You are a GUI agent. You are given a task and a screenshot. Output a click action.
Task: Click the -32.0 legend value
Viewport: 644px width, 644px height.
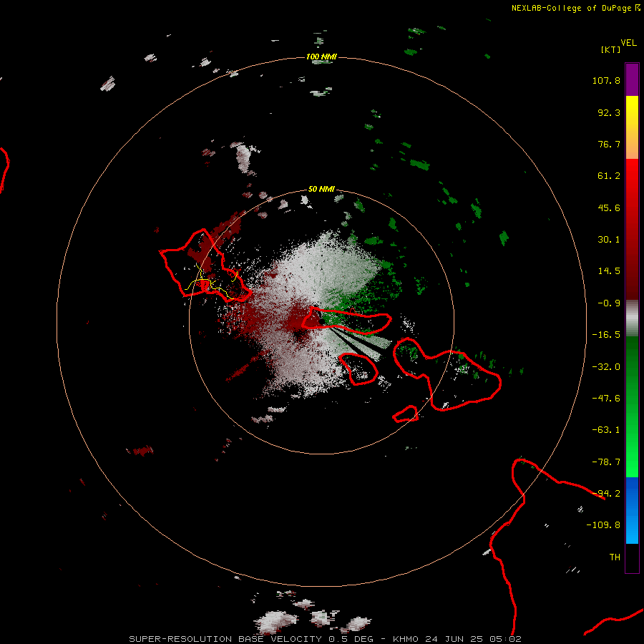click(x=606, y=367)
